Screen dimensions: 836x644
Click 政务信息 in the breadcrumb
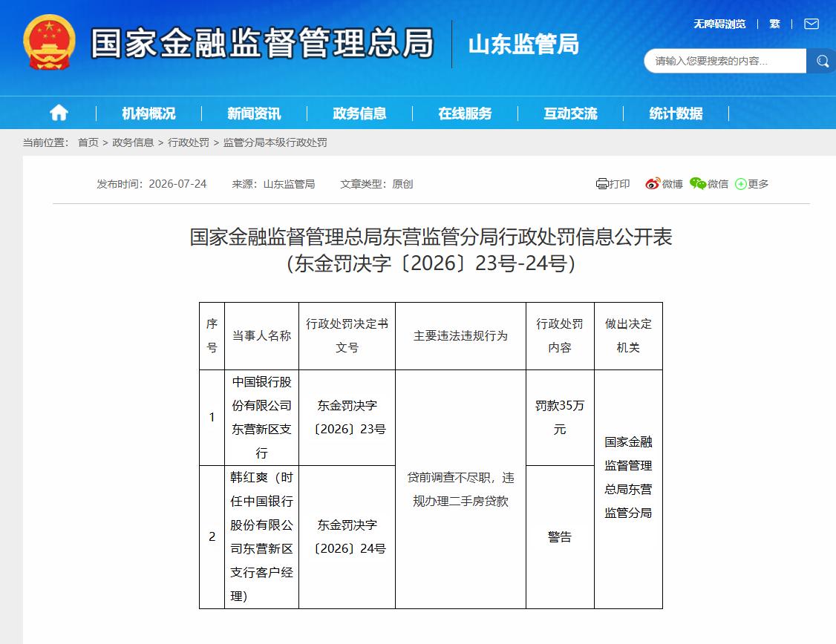click(134, 142)
